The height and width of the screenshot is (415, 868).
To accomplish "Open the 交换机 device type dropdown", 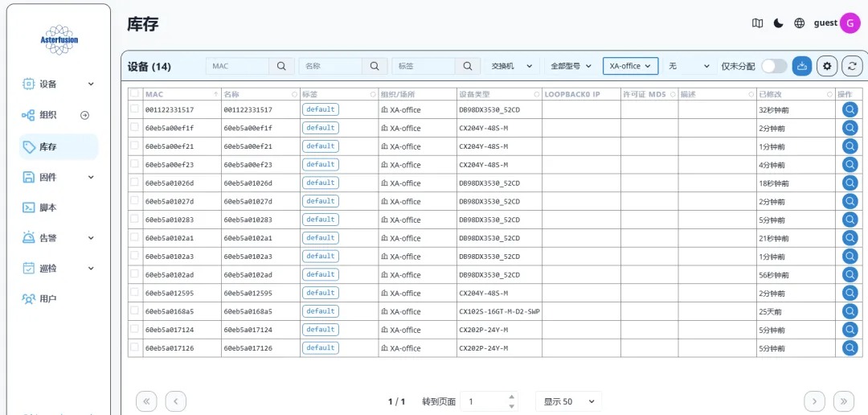I will click(512, 66).
